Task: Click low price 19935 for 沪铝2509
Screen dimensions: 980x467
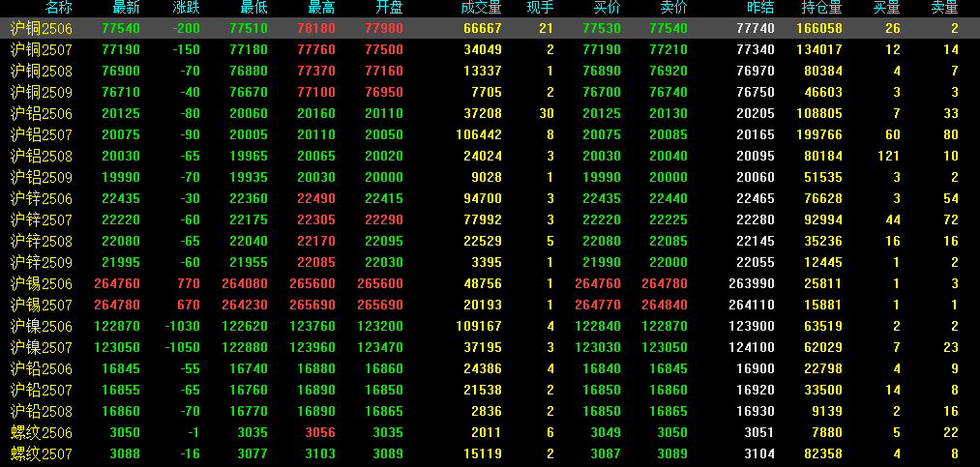Action: (x=248, y=177)
